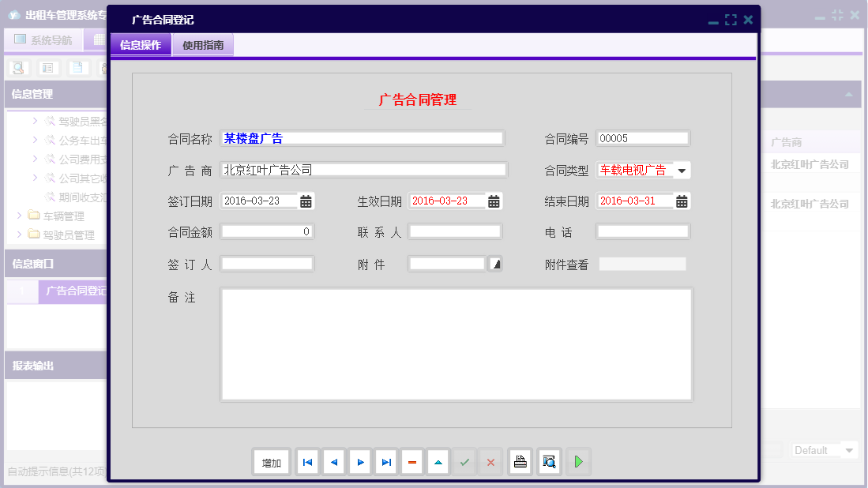Browse for an attachment with the 附件 button

click(497, 264)
